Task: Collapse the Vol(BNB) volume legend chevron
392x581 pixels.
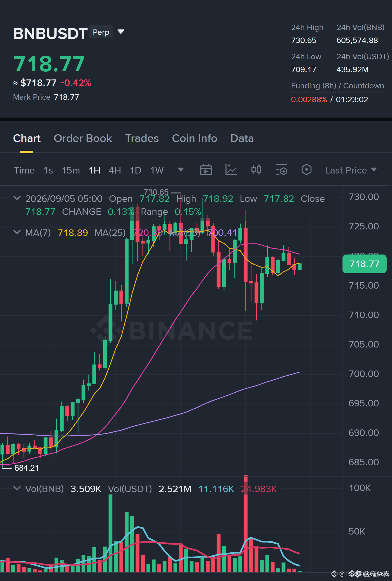Action: tap(17, 488)
